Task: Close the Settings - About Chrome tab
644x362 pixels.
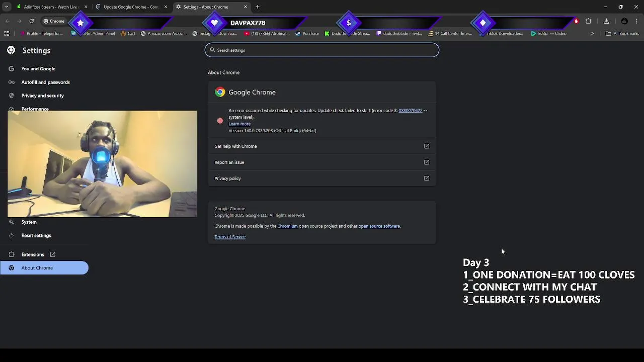Action: (x=246, y=7)
